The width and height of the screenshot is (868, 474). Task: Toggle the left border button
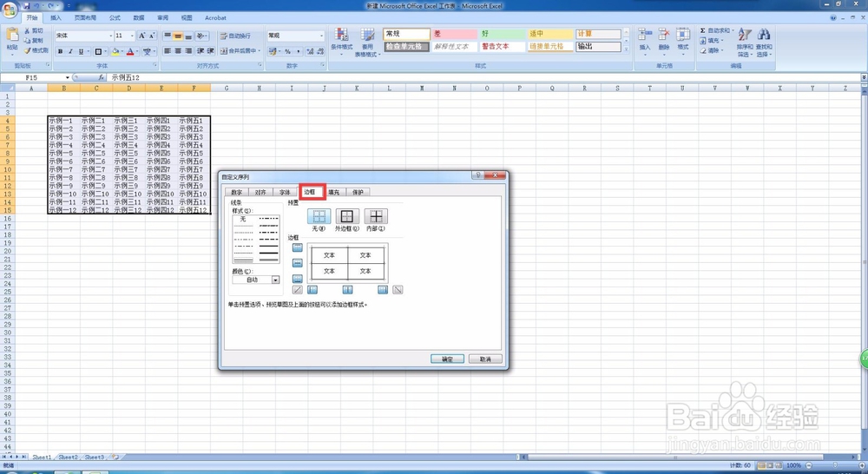[312, 290]
